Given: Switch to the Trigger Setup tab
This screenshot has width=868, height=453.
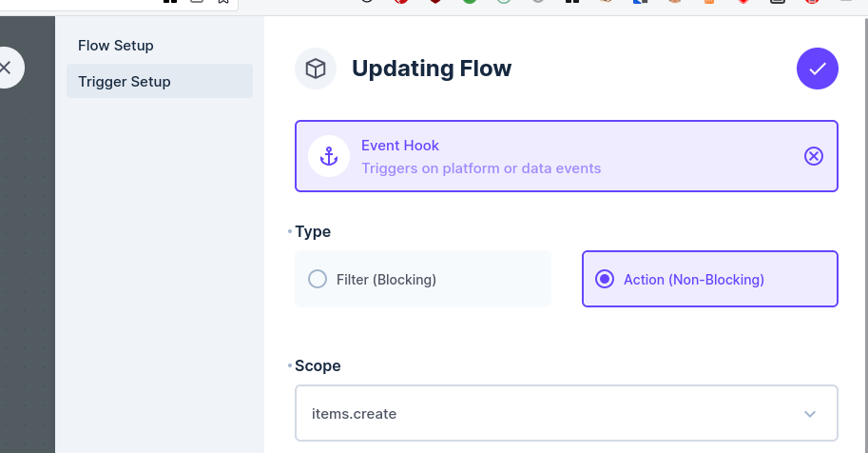Looking at the screenshot, I should click(160, 81).
